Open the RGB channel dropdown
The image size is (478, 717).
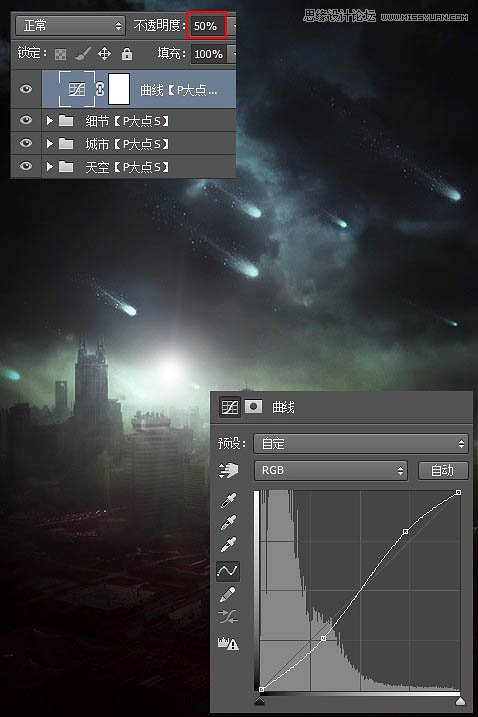[330, 470]
